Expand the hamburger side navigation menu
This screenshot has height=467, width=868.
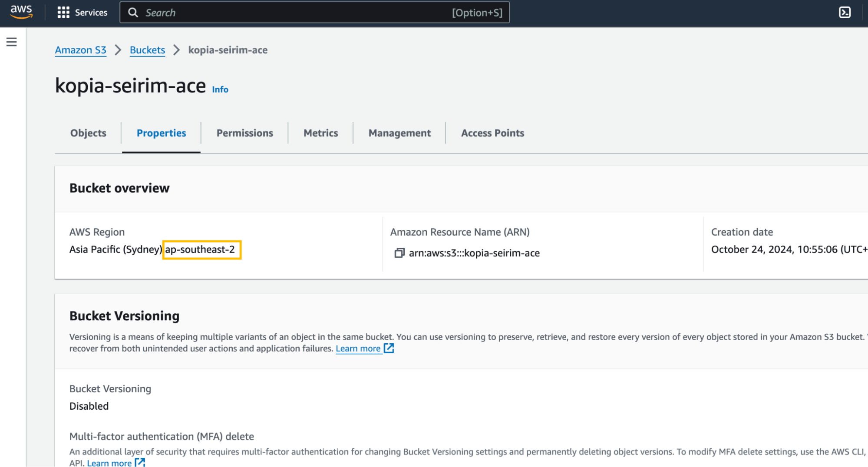pos(12,42)
